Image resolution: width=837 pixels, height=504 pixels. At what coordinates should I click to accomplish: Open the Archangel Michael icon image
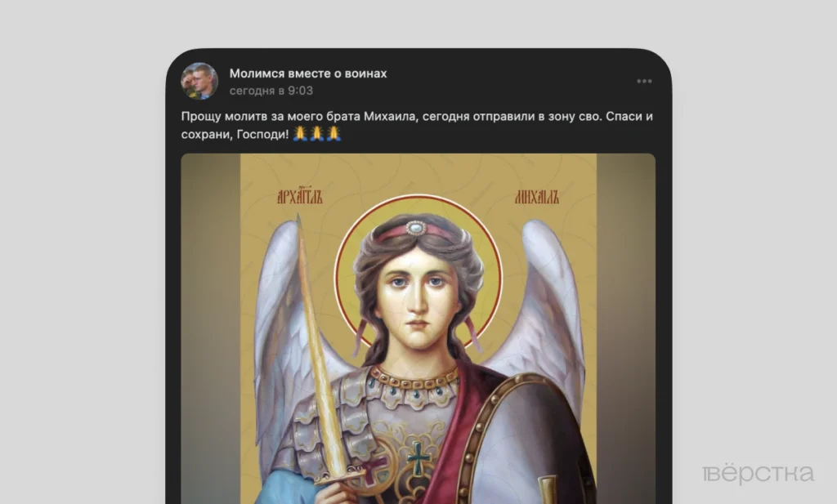[418, 328]
